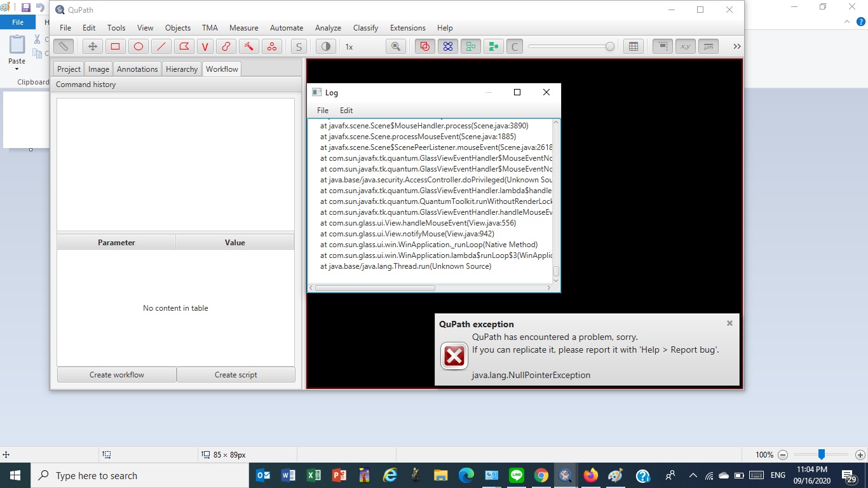The width and height of the screenshot is (868, 488).
Task: Toggle the selection mode S button
Action: (x=298, y=46)
